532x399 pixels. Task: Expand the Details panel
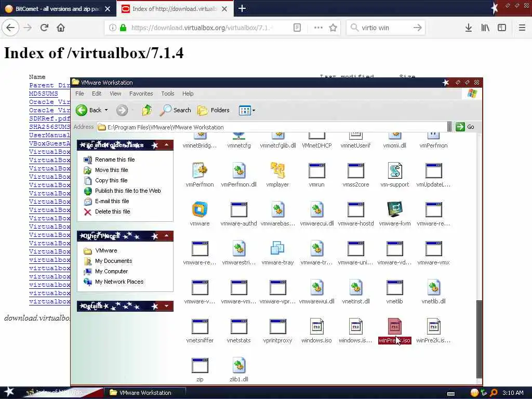(x=167, y=306)
